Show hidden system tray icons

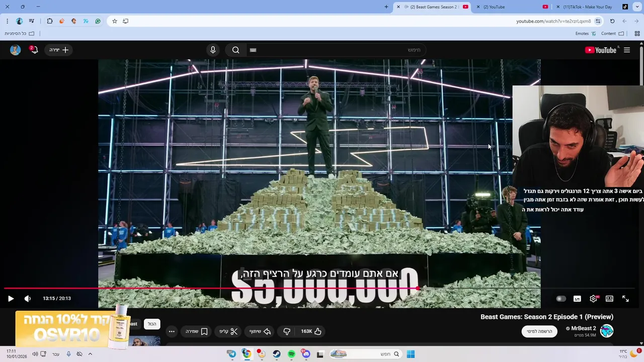point(90,354)
